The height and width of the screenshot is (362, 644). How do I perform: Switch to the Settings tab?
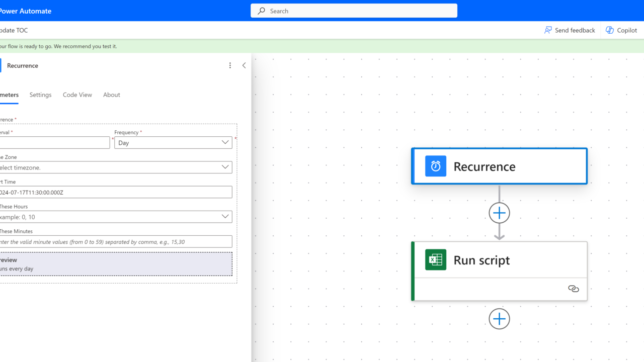(40, 95)
